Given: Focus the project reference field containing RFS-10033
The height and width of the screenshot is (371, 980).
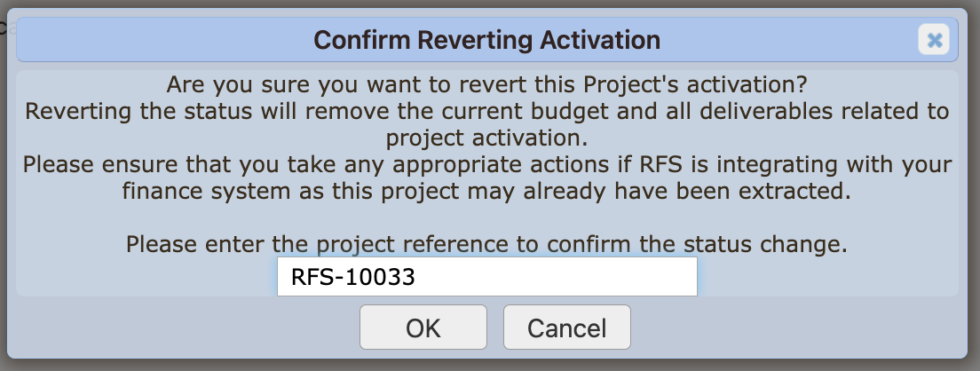Looking at the screenshot, I should click(x=486, y=277).
